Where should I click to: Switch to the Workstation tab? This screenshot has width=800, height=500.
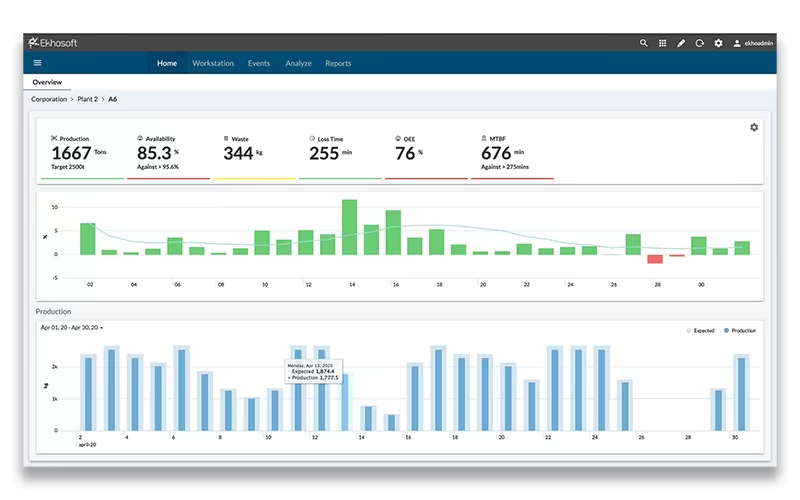coord(213,63)
